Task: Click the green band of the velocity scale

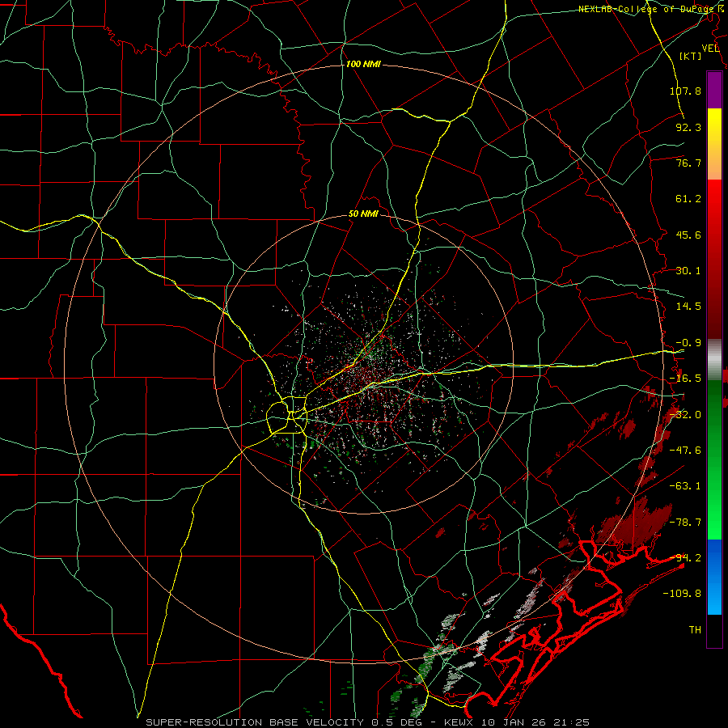Action: pos(714,459)
